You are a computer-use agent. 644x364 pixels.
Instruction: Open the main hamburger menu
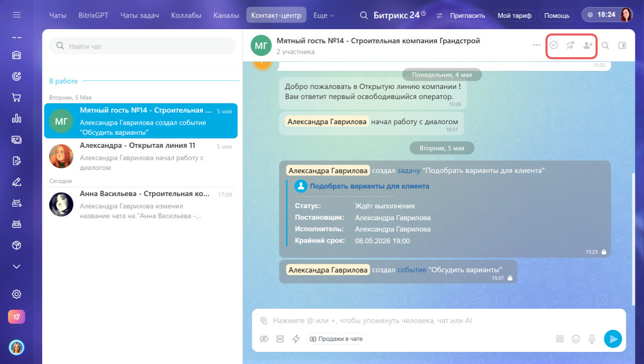tap(17, 15)
